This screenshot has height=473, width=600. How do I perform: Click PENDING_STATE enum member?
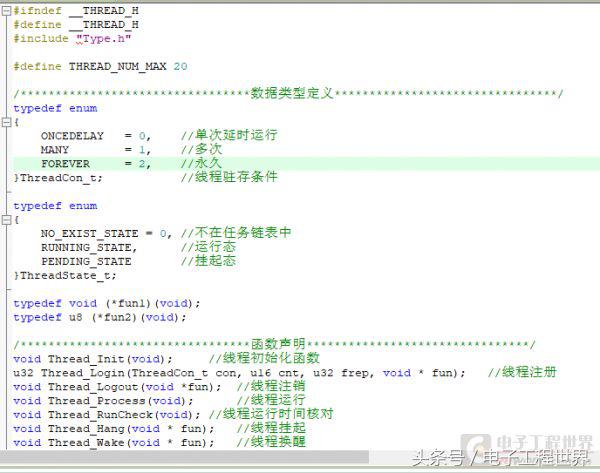[86, 261]
